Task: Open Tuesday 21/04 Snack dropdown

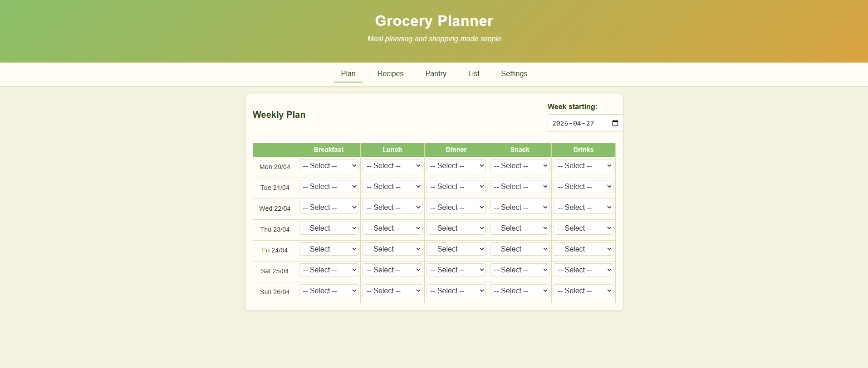Action: (x=520, y=187)
